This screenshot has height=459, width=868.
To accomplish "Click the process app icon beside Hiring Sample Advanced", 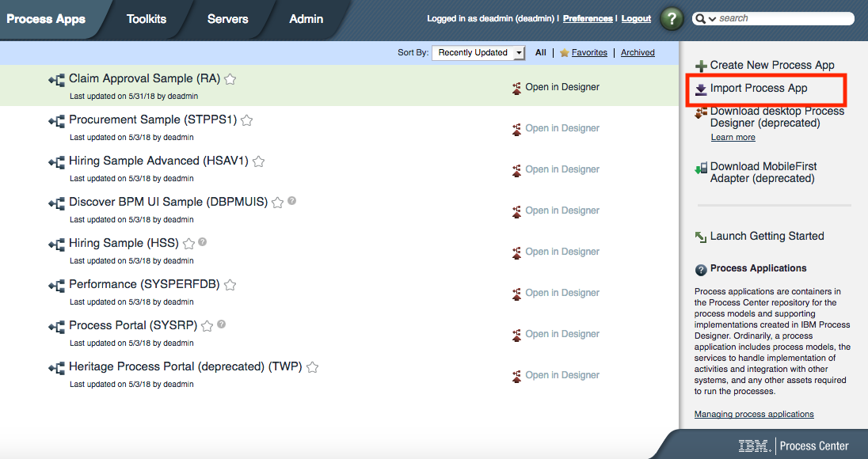I will pyautogui.click(x=56, y=162).
